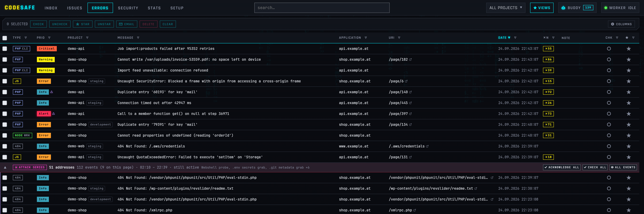Click Email button in selection toolbar
This screenshot has height=214, width=644.
point(126,24)
